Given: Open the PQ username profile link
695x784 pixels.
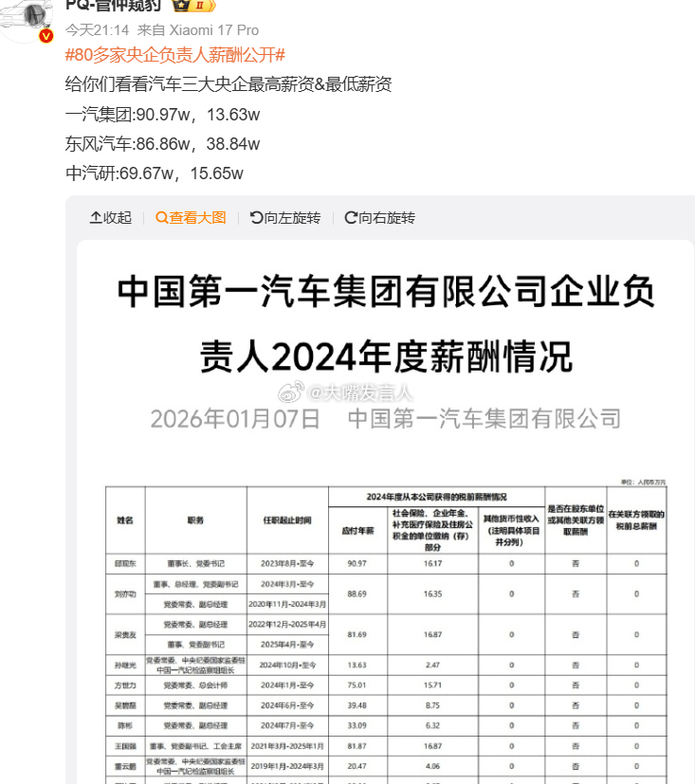Looking at the screenshot, I should (x=114, y=5).
